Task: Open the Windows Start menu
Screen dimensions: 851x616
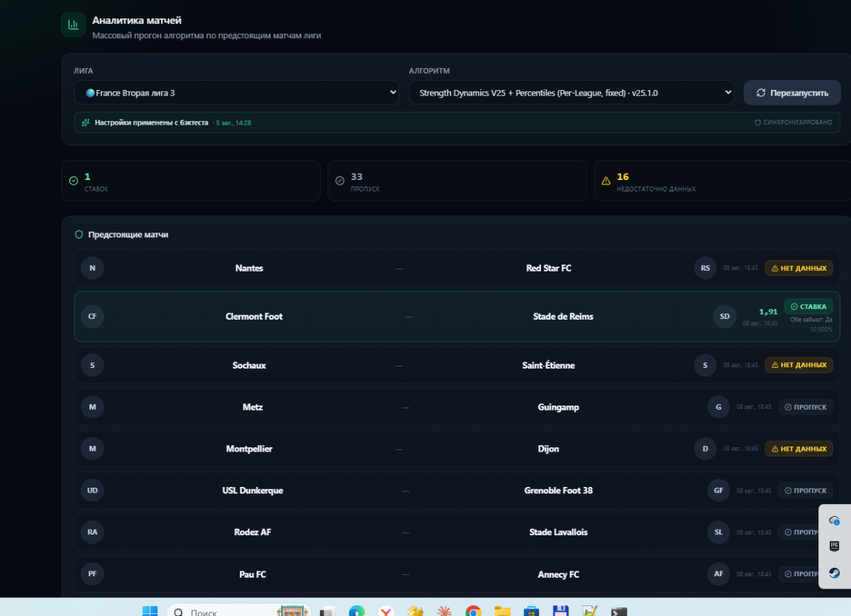Action: 150,611
